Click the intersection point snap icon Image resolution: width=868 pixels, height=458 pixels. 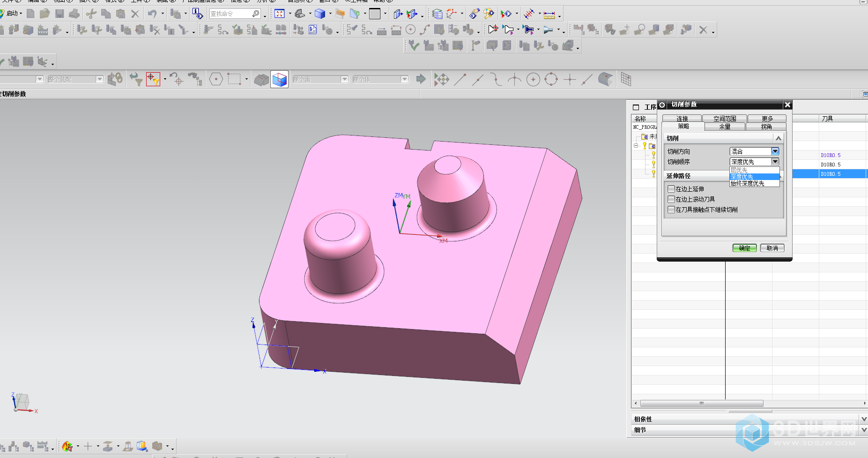click(570, 79)
